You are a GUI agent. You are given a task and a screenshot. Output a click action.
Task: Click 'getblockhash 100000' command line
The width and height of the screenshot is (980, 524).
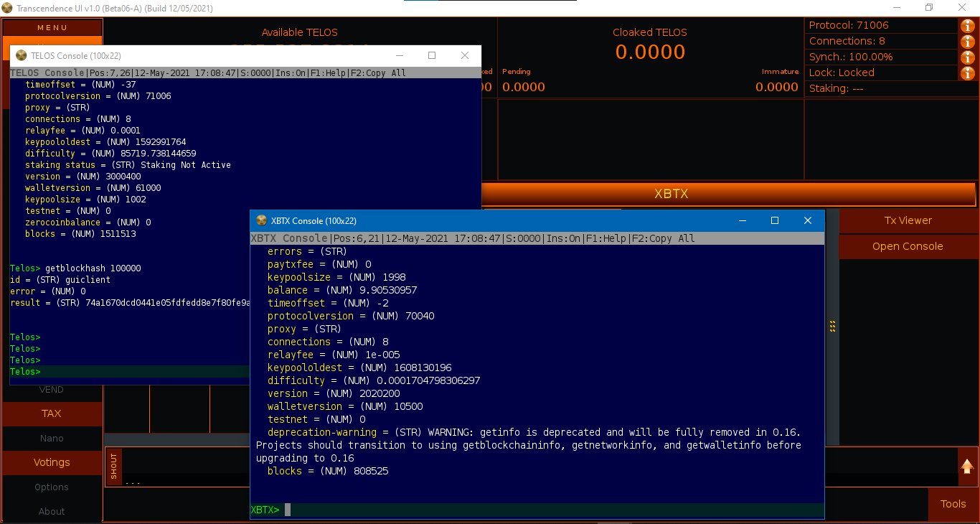pyautogui.click(x=93, y=268)
